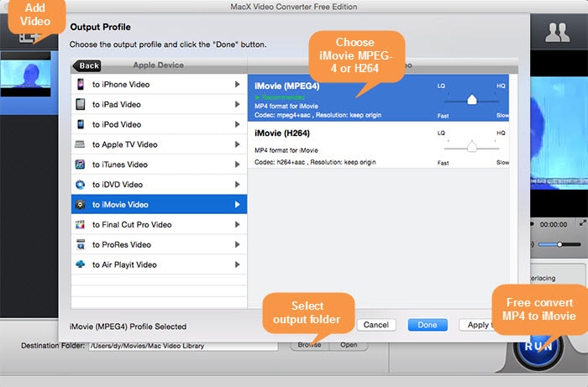Image resolution: width=588 pixels, height=387 pixels.
Task: Click the Final Cut Pro icon
Action: [80, 224]
